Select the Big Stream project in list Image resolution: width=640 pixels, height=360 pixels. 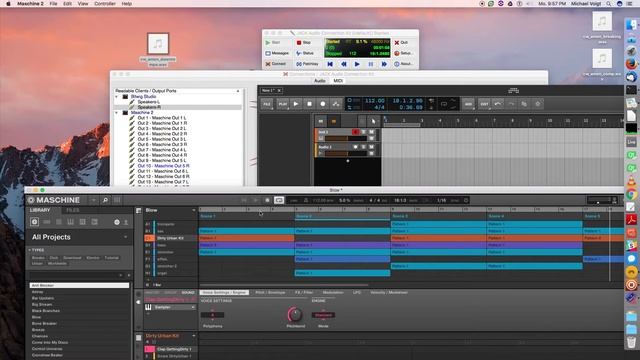click(42, 304)
